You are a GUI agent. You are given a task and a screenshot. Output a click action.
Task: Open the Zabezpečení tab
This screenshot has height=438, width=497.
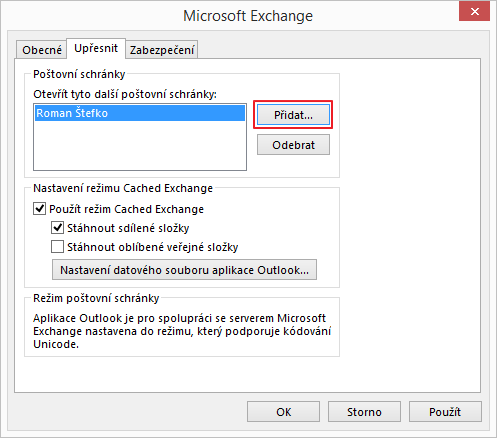click(162, 50)
